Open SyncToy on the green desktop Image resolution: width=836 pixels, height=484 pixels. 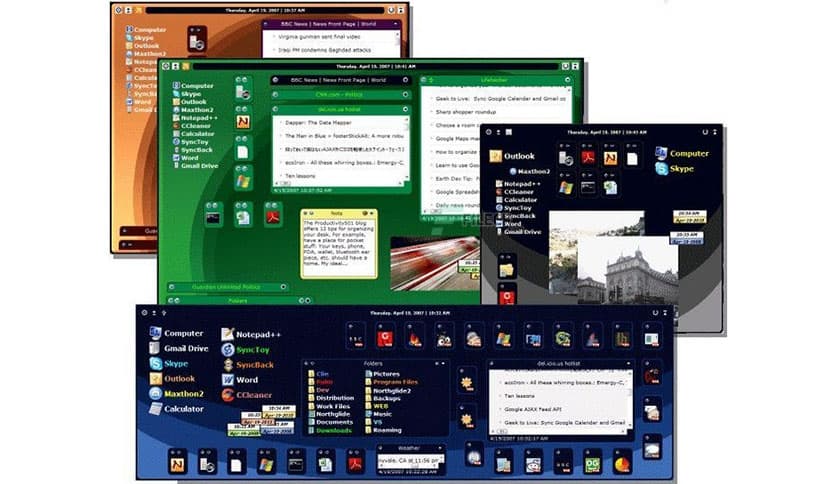(x=190, y=142)
